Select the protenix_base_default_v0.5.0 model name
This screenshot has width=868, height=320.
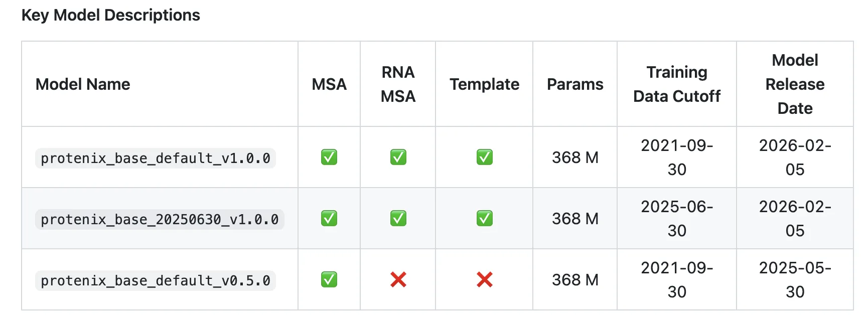pos(156,281)
